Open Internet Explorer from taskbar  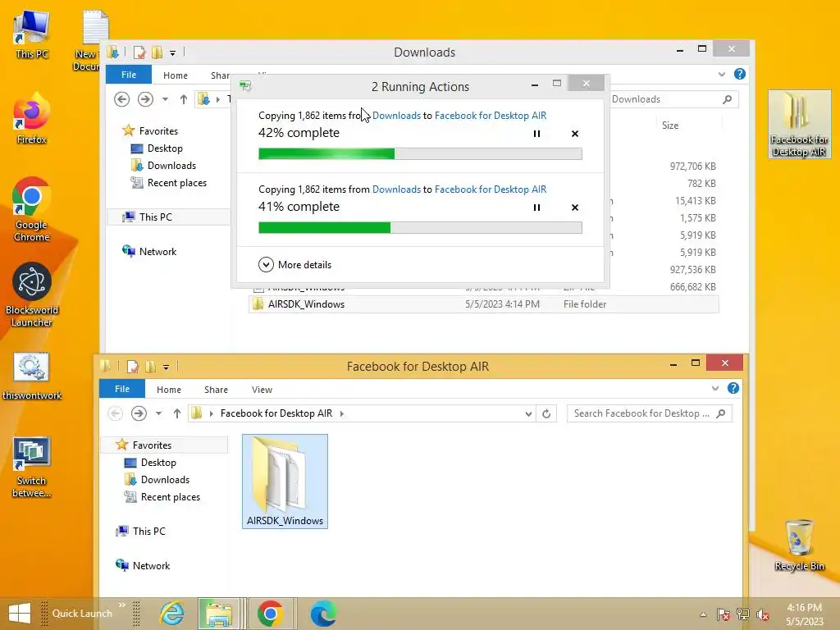click(x=172, y=614)
